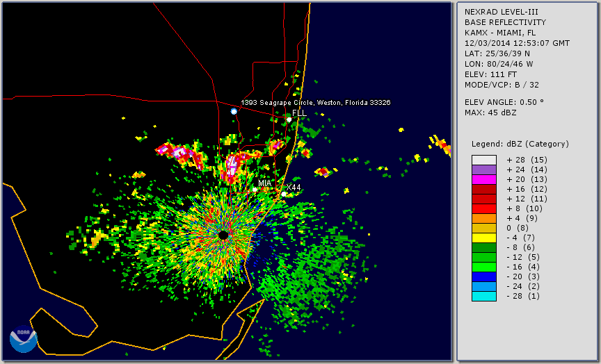Select the 0 (8) gold legend swatch
601x364 pixels.
point(484,228)
